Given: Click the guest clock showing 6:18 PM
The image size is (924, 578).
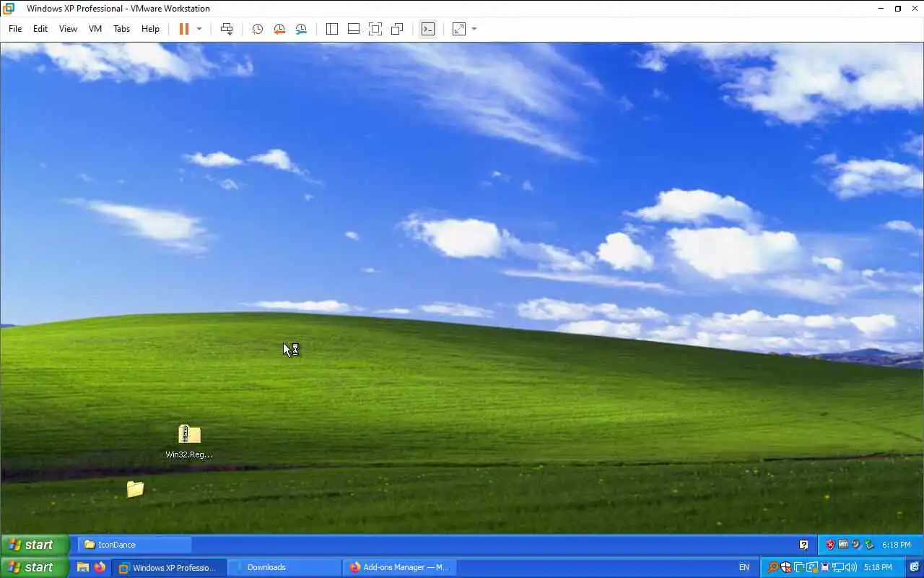Looking at the screenshot, I should pos(896,545).
